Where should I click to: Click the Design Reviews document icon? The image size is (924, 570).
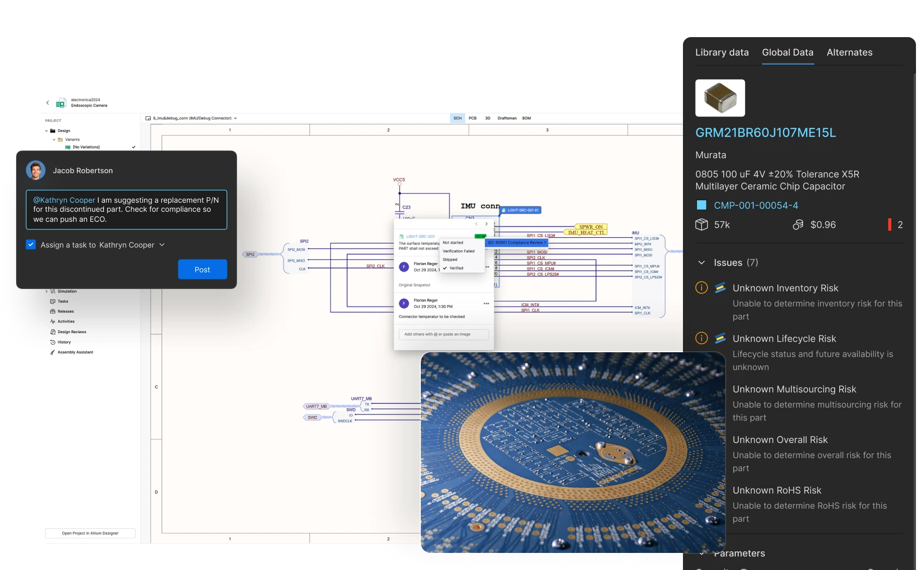coord(53,332)
